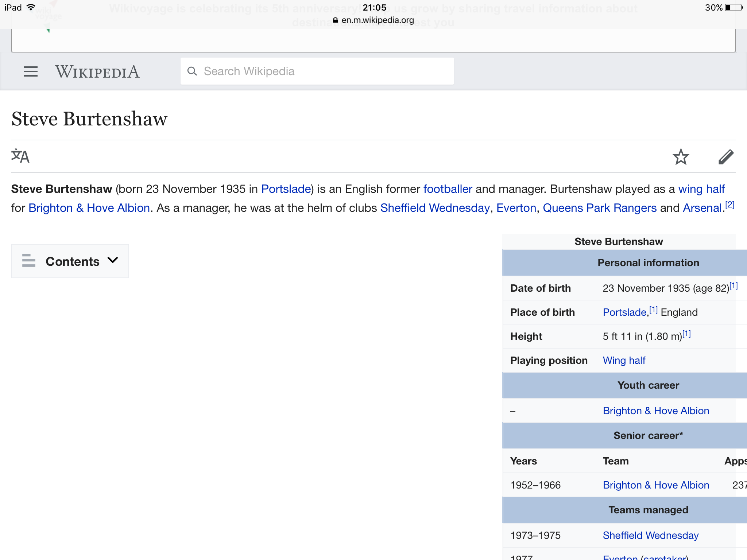Click the lock icon in address bar
Image resolution: width=747 pixels, height=560 pixels.
(x=336, y=20)
